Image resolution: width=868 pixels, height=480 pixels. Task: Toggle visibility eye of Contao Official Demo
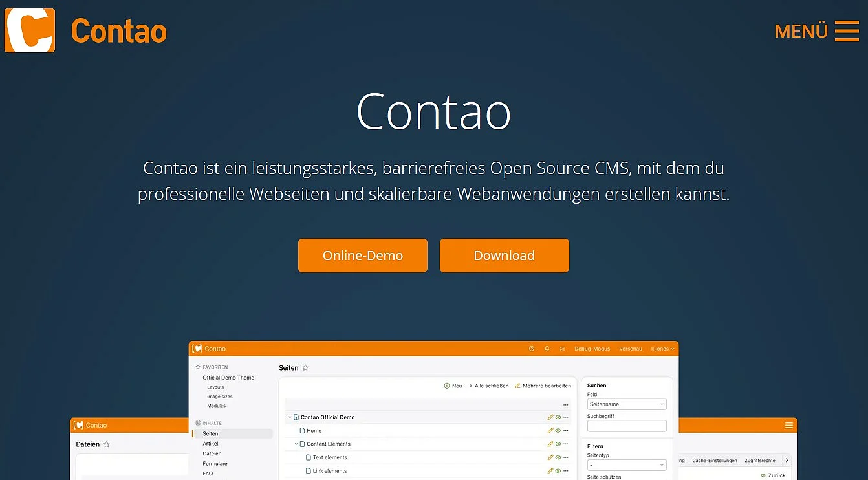558,417
